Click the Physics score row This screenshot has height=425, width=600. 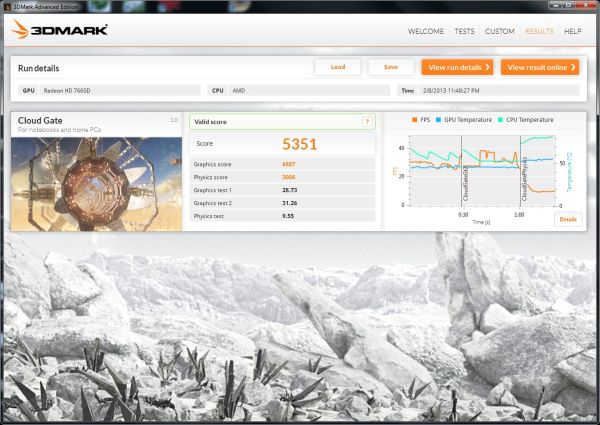[x=282, y=177]
